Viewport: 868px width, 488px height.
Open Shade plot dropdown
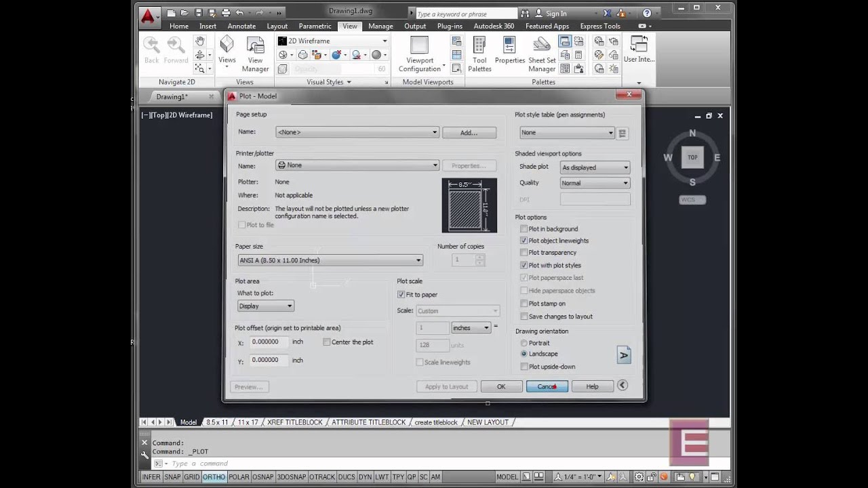pos(595,167)
